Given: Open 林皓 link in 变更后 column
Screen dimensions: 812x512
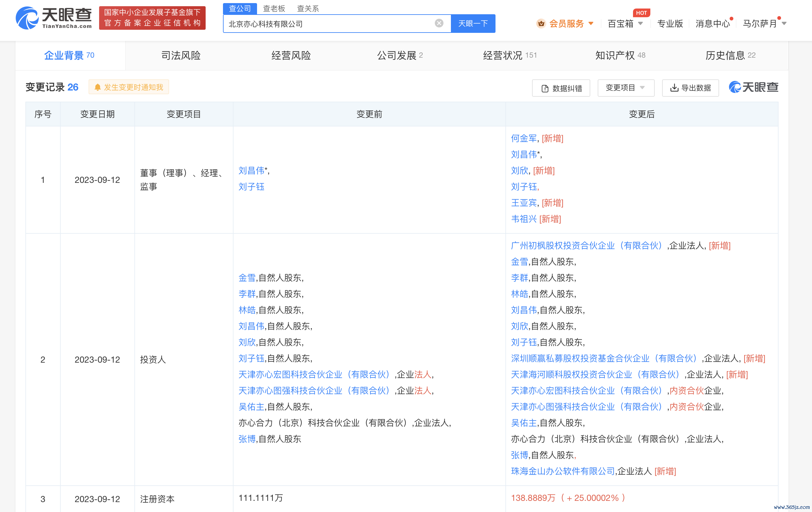Looking at the screenshot, I should click(519, 294).
